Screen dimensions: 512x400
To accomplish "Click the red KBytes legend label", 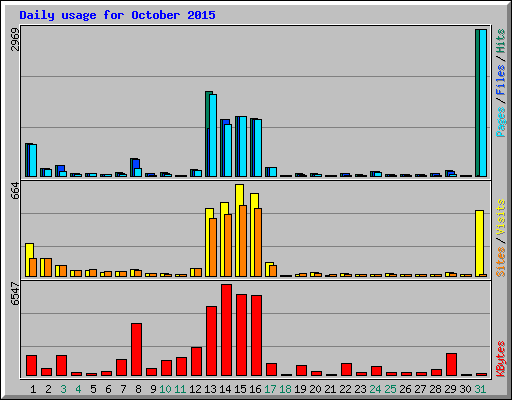I will (x=500, y=359).
